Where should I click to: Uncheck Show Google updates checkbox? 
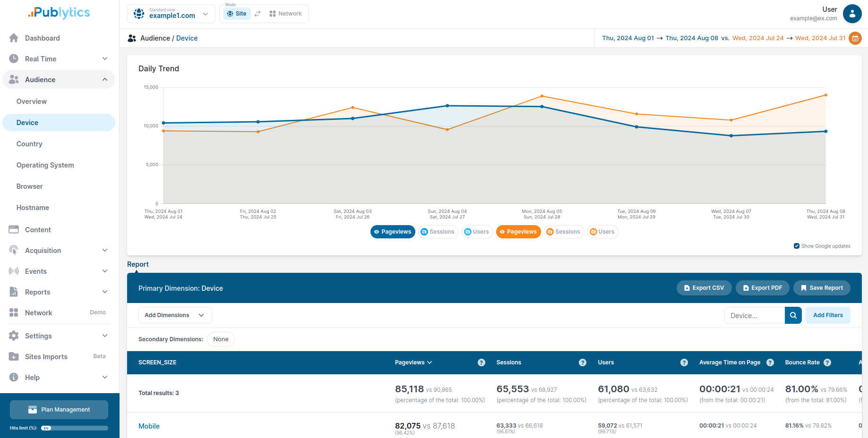[797, 246]
